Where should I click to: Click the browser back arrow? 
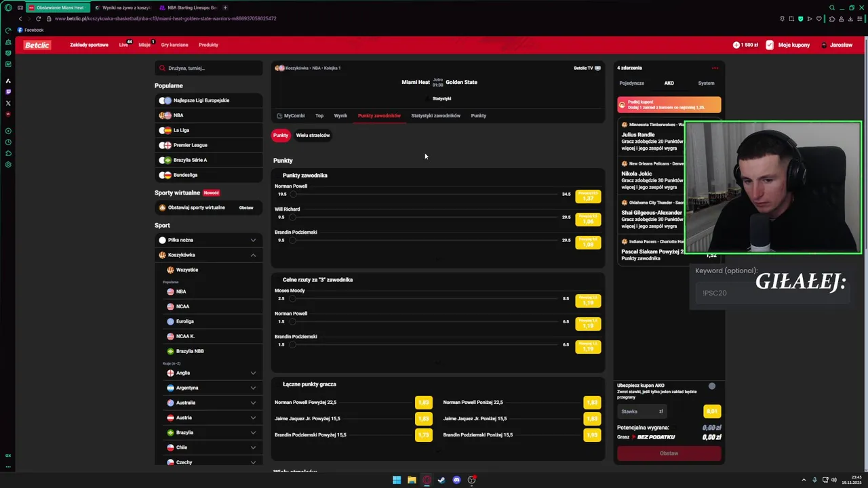pyautogui.click(x=20, y=18)
